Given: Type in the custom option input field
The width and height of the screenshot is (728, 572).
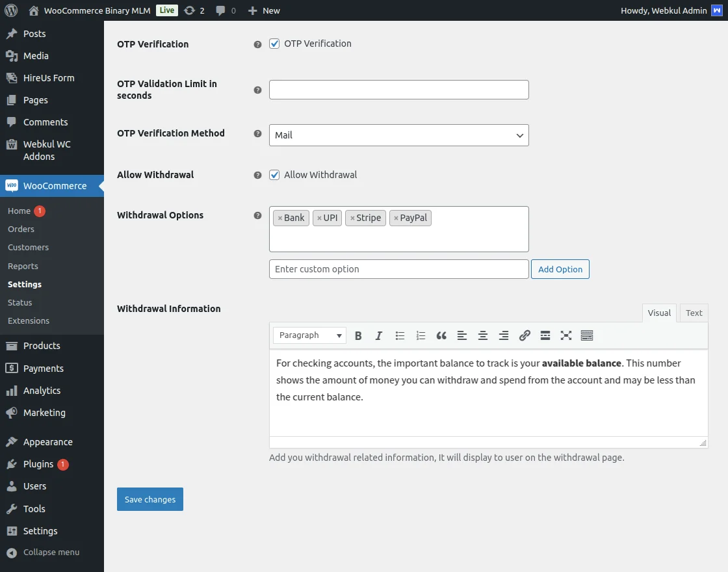Looking at the screenshot, I should (398, 268).
